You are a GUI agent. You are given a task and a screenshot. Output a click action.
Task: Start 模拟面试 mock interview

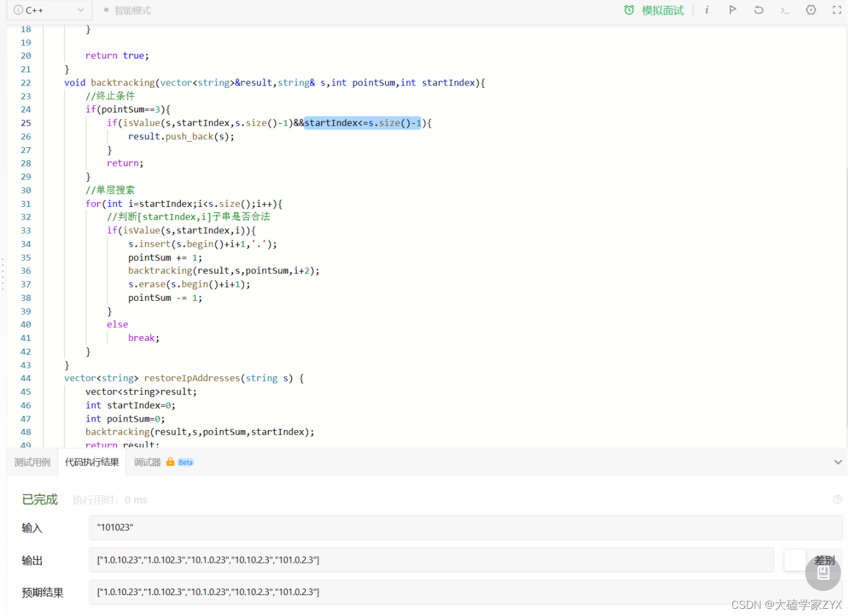pyautogui.click(x=662, y=10)
